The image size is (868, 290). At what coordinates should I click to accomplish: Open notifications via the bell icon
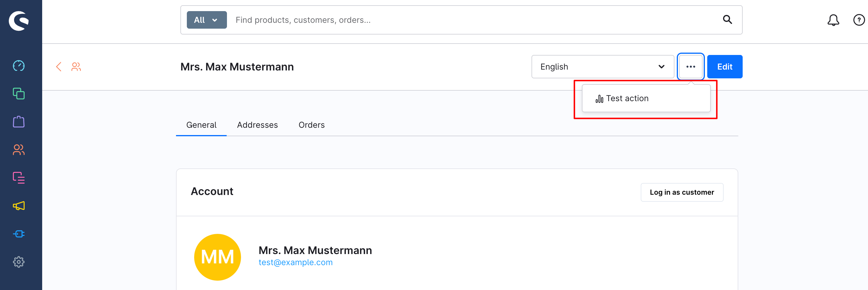[834, 20]
